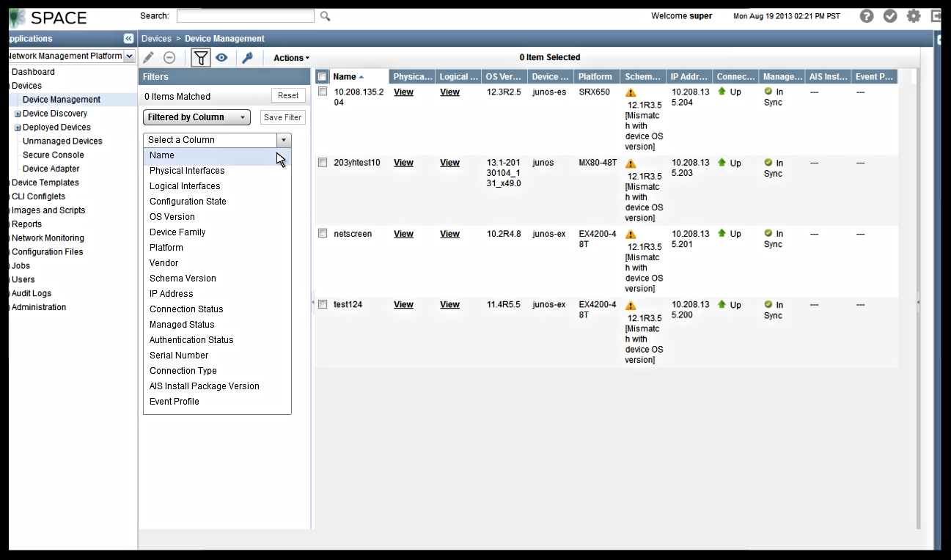This screenshot has width=951, height=560.
Task: Choose Configuration State option
Action: 217,202
